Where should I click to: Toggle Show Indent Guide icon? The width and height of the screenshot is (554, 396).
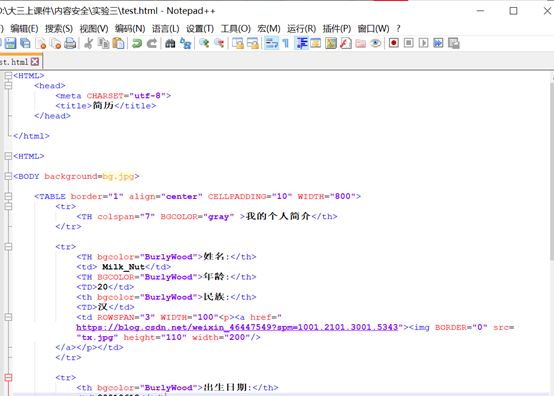(x=301, y=43)
